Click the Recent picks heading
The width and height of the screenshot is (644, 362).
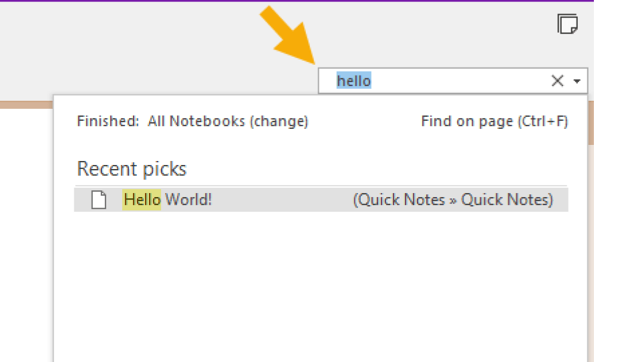coord(132,169)
